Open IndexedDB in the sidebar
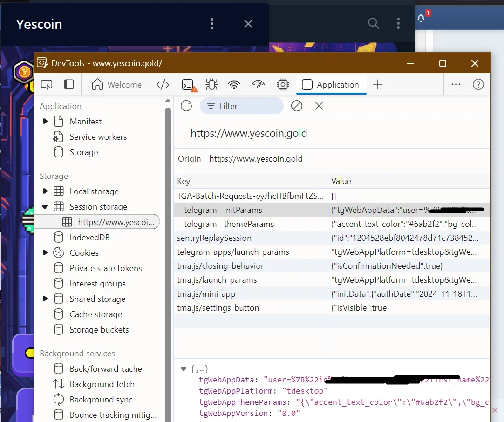This screenshot has height=422, width=504. pyautogui.click(x=89, y=238)
